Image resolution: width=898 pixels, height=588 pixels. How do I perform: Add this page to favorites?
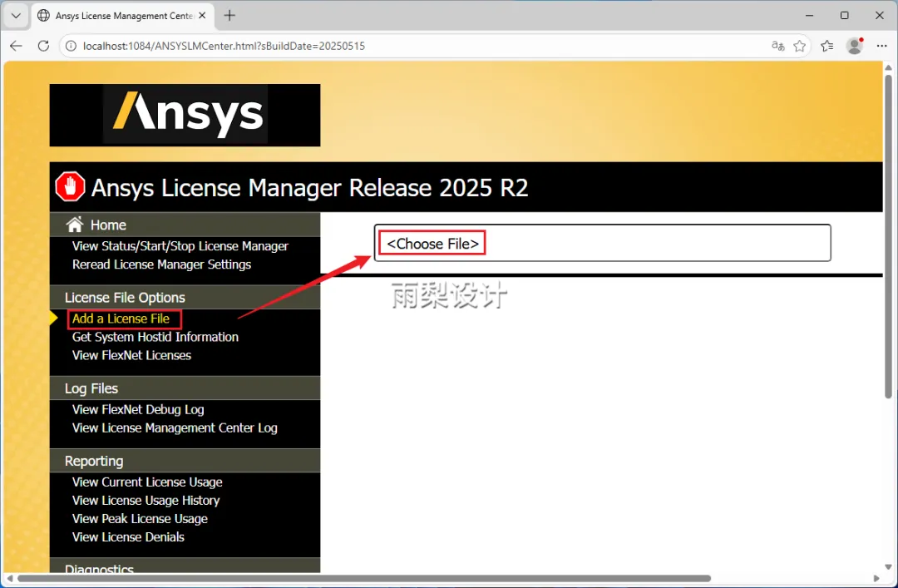800,46
